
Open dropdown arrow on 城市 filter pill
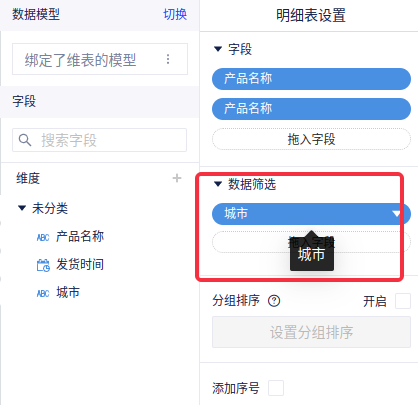click(x=396, y=214)
